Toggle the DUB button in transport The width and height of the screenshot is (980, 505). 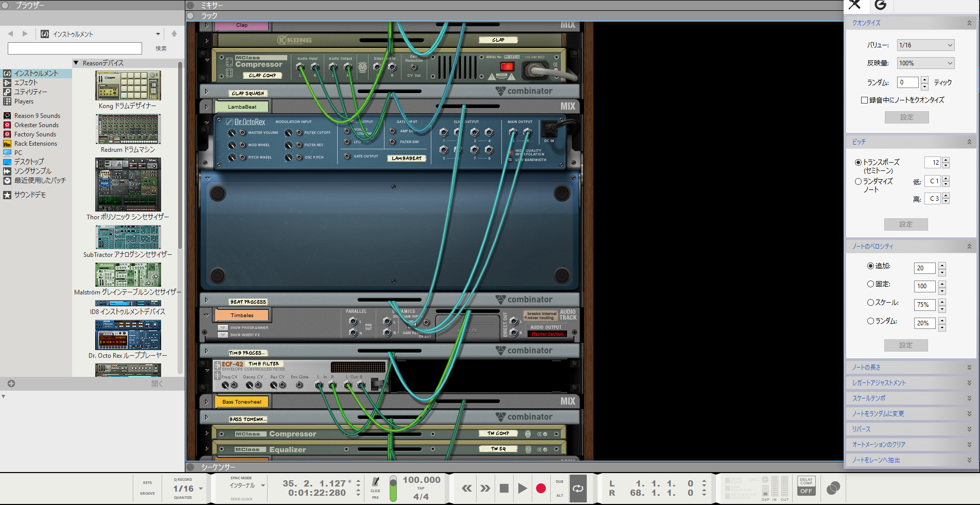[559, 482]
